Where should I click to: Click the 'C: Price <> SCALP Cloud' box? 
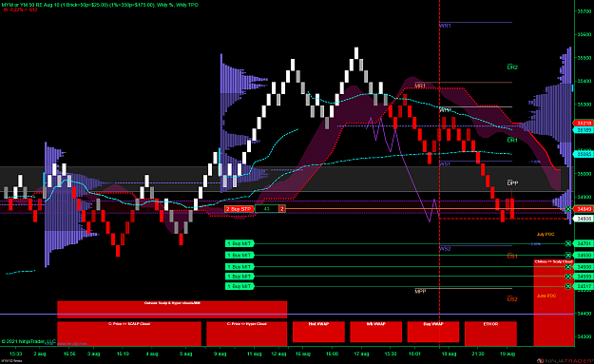click(129, 334)
